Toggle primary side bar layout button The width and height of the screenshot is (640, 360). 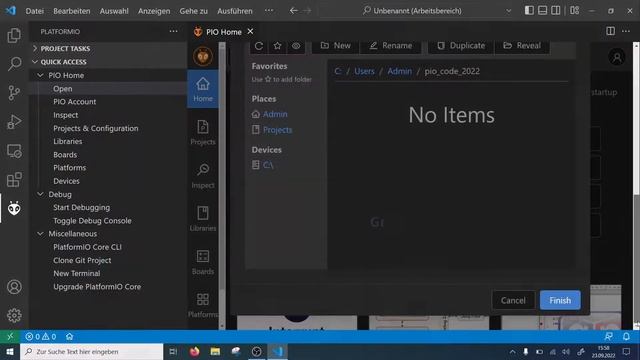(x=529, y=11)
